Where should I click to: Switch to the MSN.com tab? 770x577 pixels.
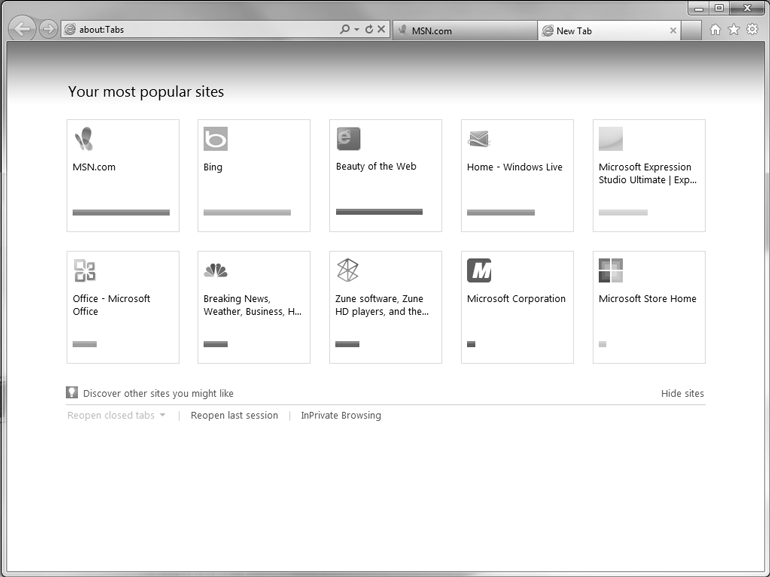click(x=465, y=31)
